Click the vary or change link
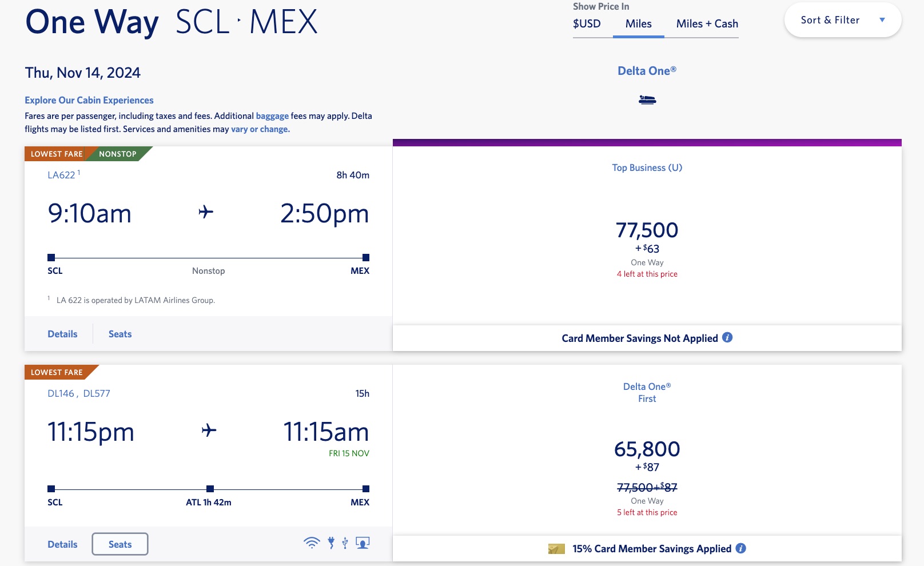The height and width of the screenshot is (566, 924). click(261, 129)
